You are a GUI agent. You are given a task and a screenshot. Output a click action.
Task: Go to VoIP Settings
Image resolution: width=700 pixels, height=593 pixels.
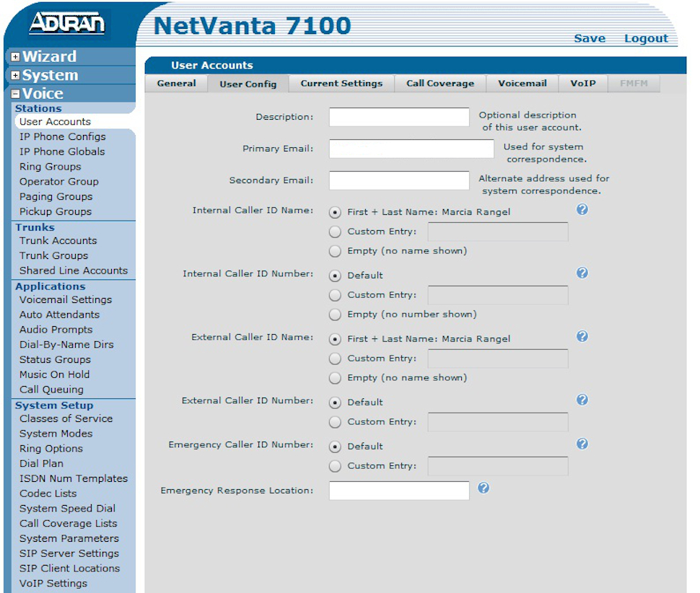(x=53, y=583)
